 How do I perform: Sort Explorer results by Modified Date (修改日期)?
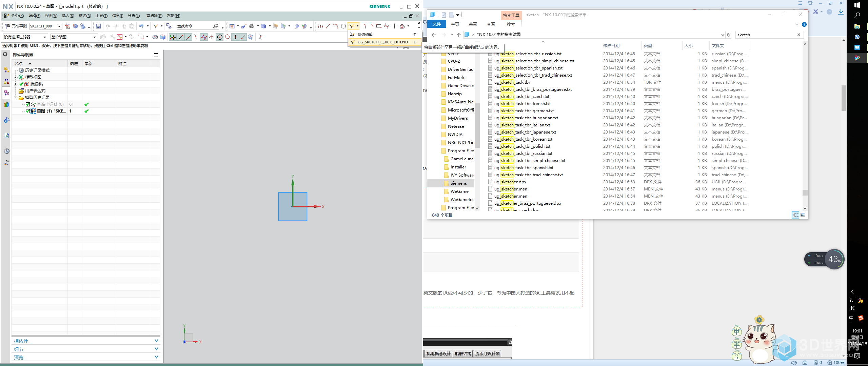point(611,45)
